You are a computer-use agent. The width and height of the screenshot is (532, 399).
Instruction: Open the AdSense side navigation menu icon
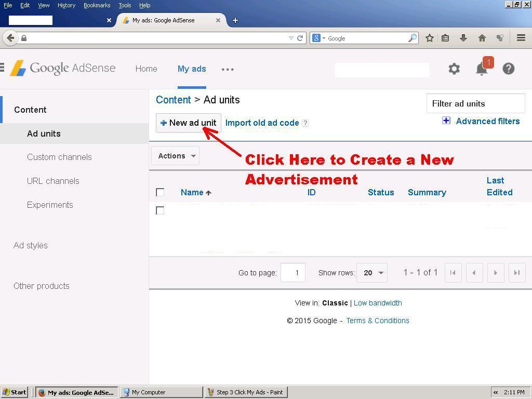point(2,67)
